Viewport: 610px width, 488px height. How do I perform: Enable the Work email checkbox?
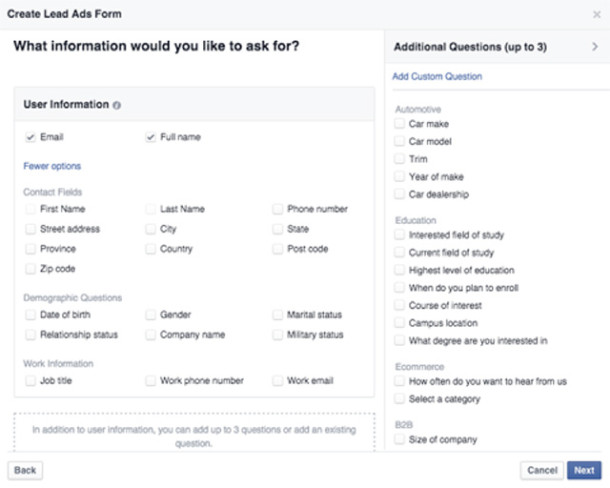pyautogui.click(x=278, y=381)
